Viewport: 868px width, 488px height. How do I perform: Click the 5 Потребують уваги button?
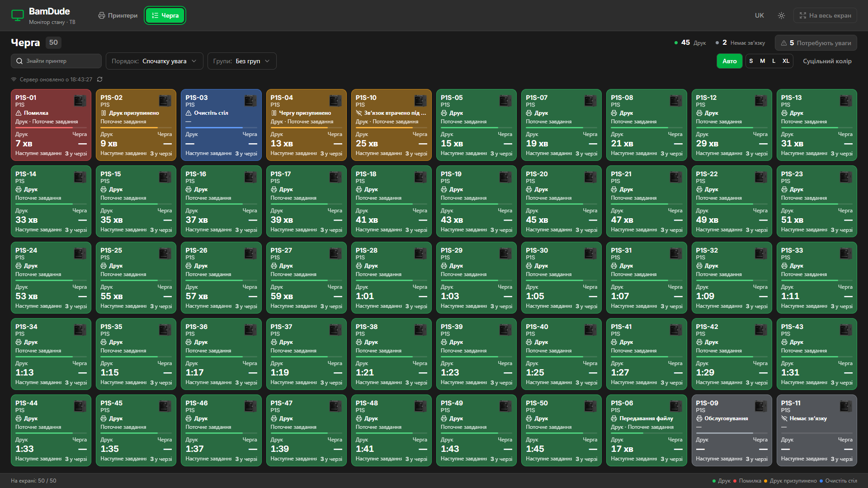click(816, 43)
